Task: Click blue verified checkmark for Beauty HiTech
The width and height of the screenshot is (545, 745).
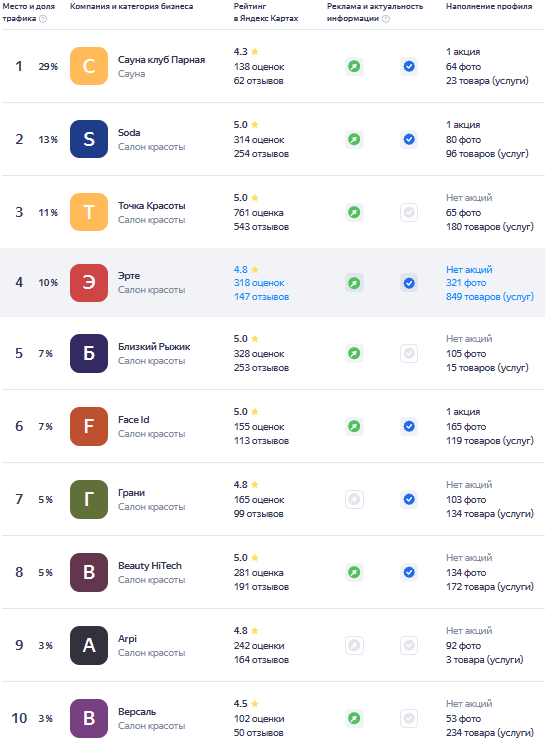Action: point(409,572)
